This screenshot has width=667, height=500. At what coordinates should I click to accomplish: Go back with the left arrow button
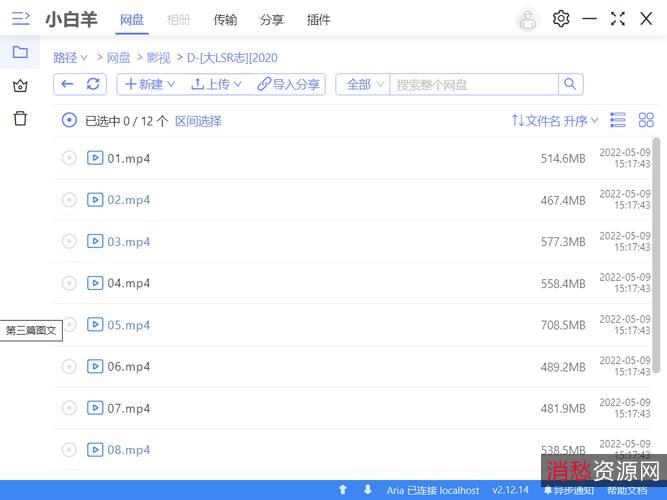[x=67, y=84]
